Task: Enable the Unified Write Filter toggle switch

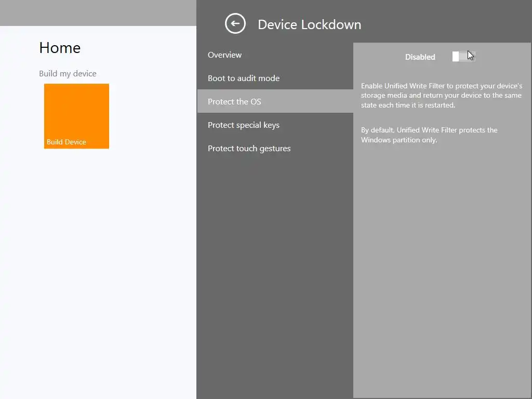Action: tap(463, 57)
